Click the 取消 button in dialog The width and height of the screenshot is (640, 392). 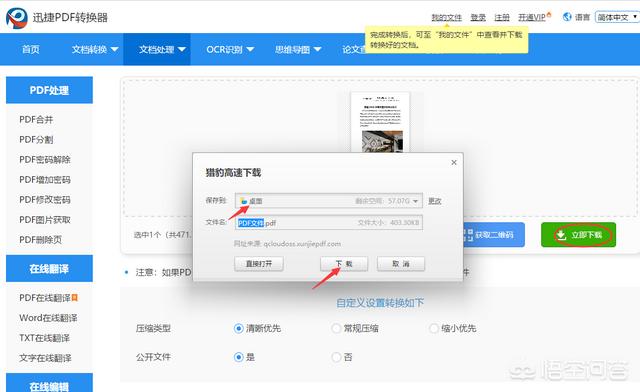[401, 264]
